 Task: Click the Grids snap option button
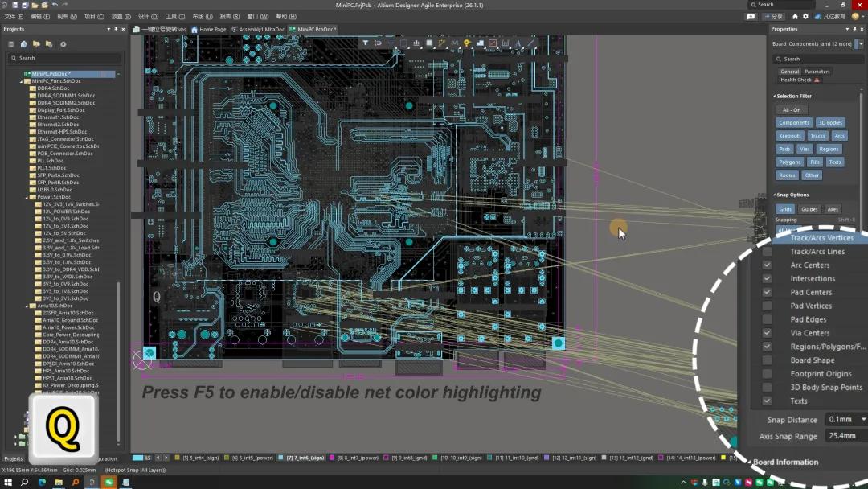click(785, 209)
